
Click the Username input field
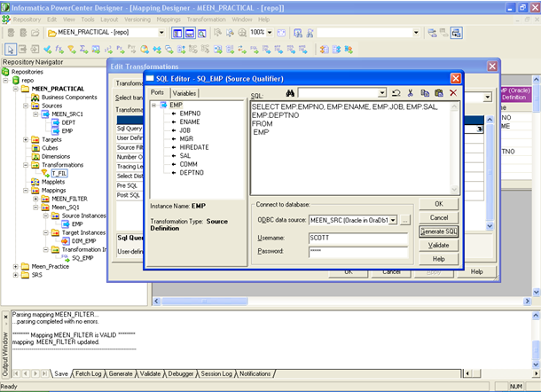[358, 238]
